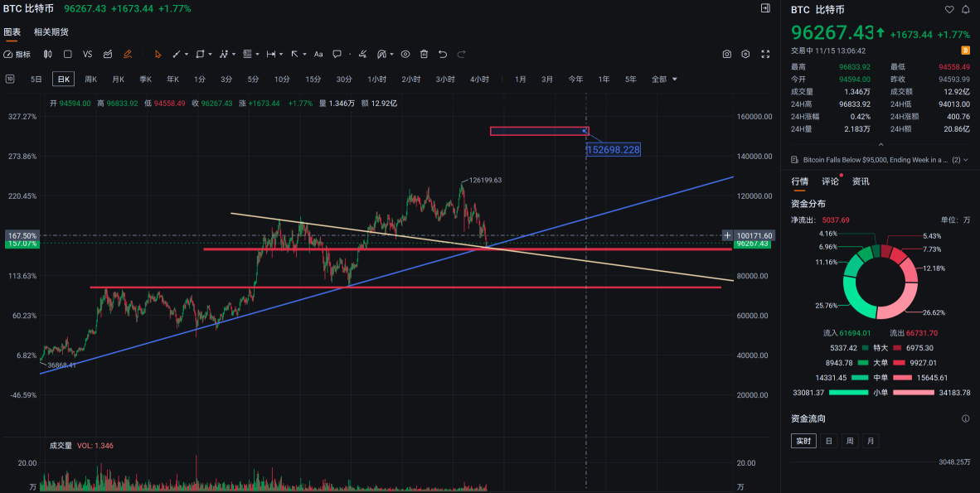980x493 pixels.
Task: Delete drawings using the trash bin icon
Action: coord(424,54)
